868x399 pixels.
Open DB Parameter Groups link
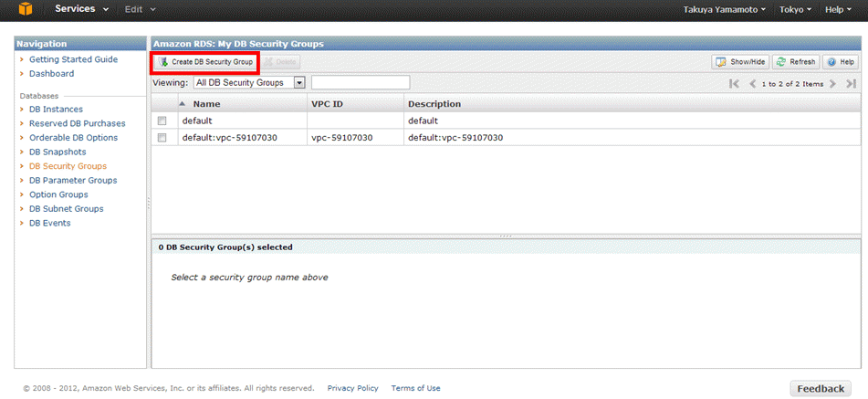(73, 181)
